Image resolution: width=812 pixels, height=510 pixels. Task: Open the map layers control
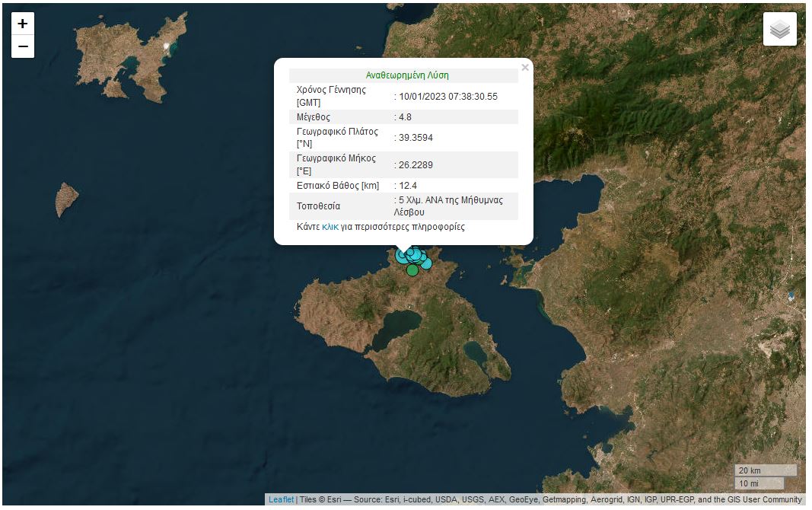[780, 30]
